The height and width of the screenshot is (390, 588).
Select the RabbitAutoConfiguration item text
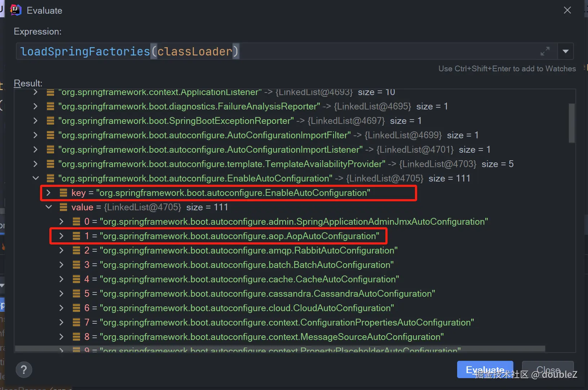pyautogui.click(x=241, y=250)
